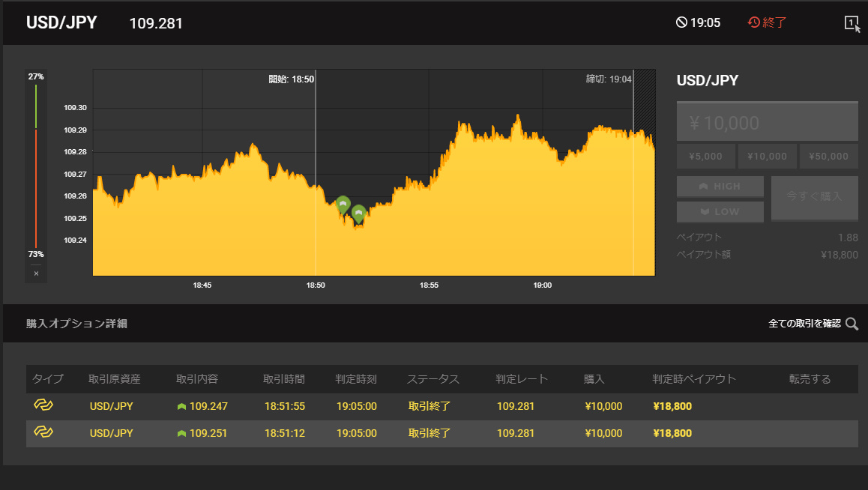Click the USD/JPY asset in the 18:51:12 row
This screenshot has height=490, width=868.
(x=111, y=433)
